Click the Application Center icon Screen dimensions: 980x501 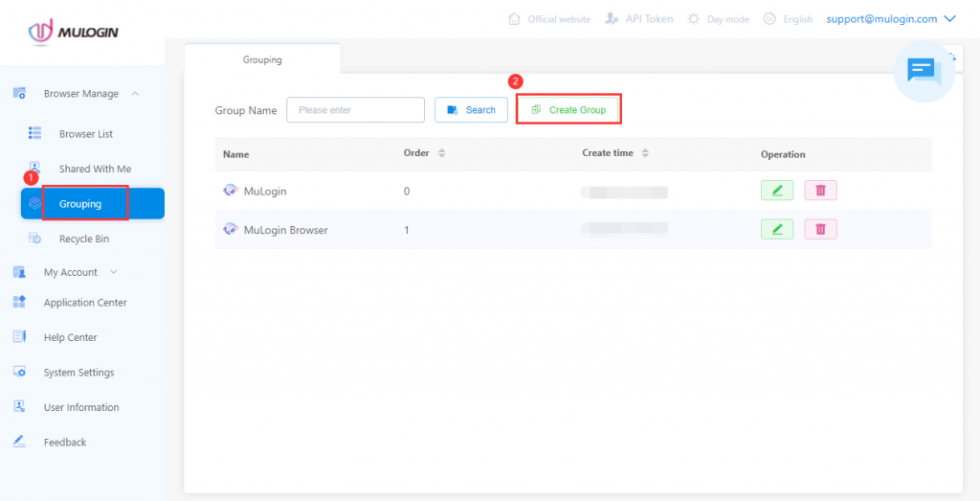(x=19, y=302)
